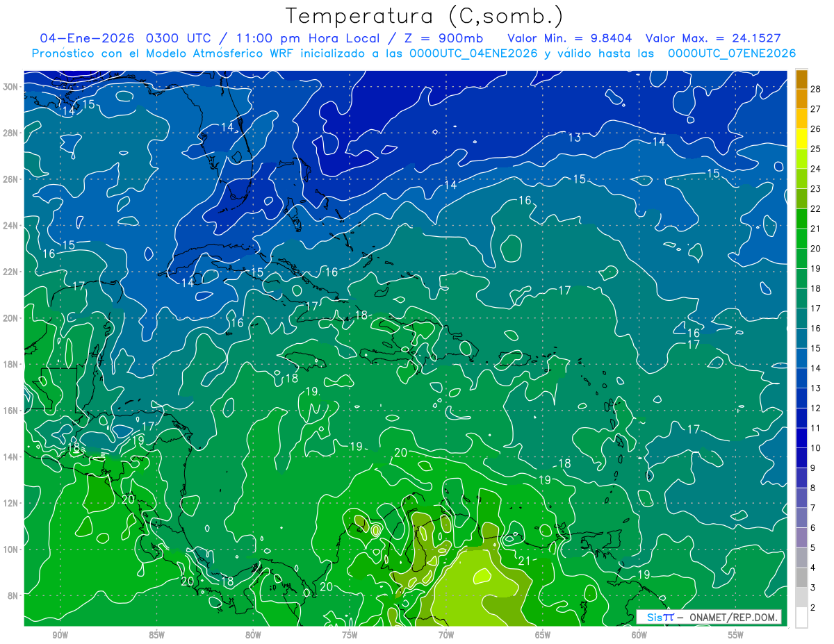Viewport: 834px width, 644px height.
Task: Click color scale number 22
Action: pyautogui.click(x=816, y=208)
